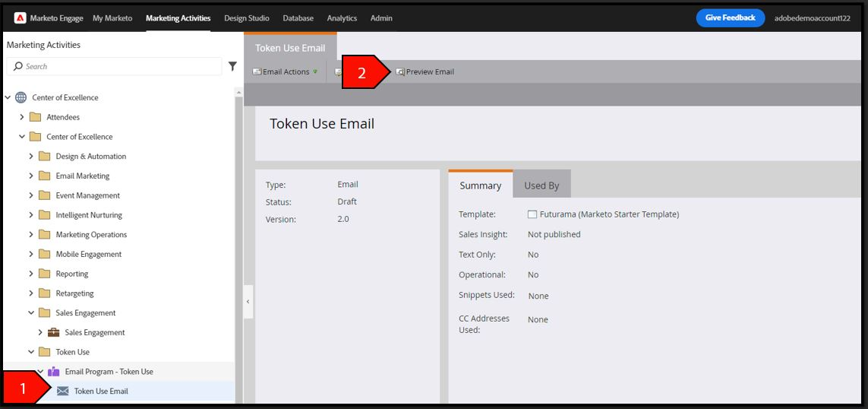Click the Attendees folder icon
Image resolution: width=868 pixels, height=409 pixels.
tap(35, 118)
